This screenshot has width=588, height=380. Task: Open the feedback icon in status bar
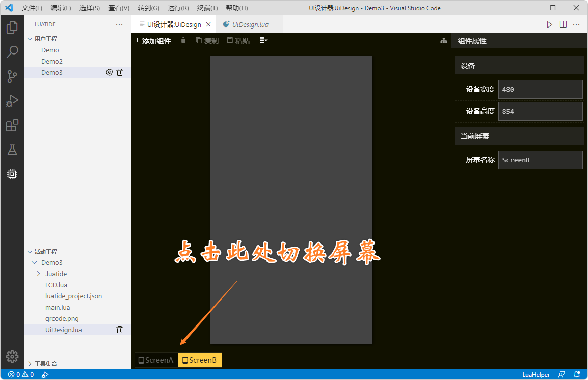click(562, 374)
